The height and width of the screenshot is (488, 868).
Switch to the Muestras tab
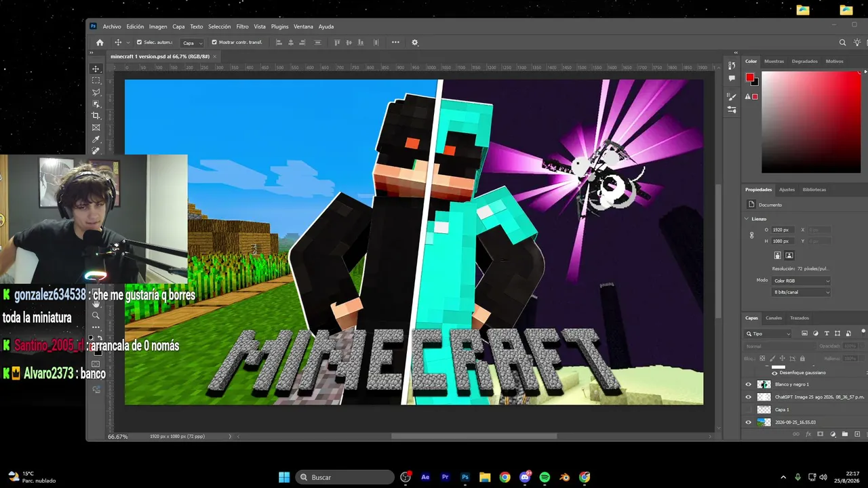[x=774, y=61]
